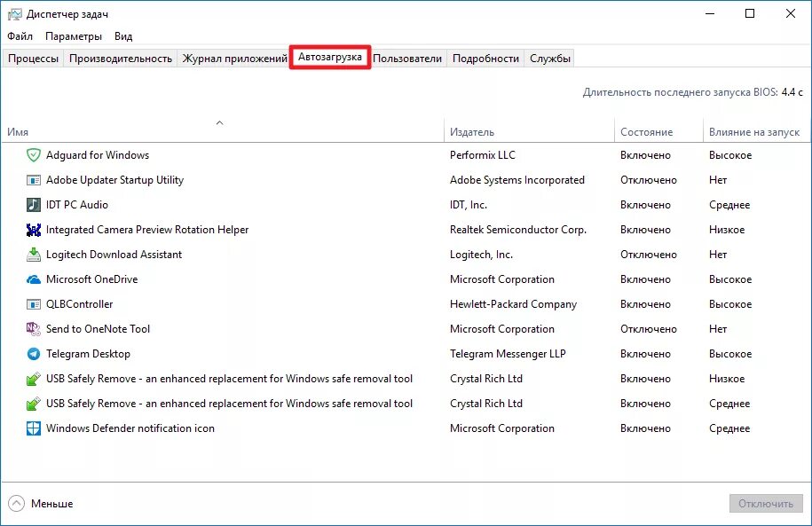This screenshot has width=812, height=526.
Task: Open the Параметры menu
Action: [74, 36]
